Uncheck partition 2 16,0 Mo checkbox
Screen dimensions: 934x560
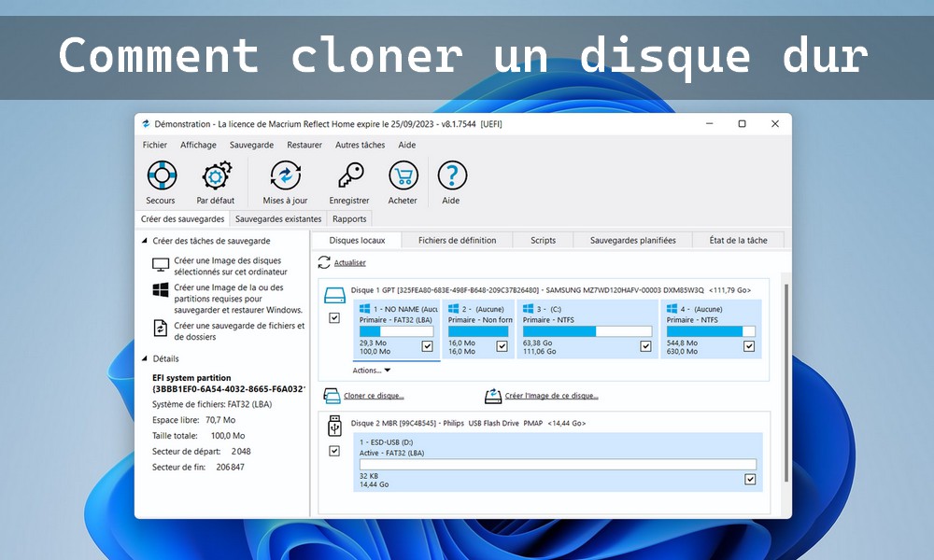[502, 346]
